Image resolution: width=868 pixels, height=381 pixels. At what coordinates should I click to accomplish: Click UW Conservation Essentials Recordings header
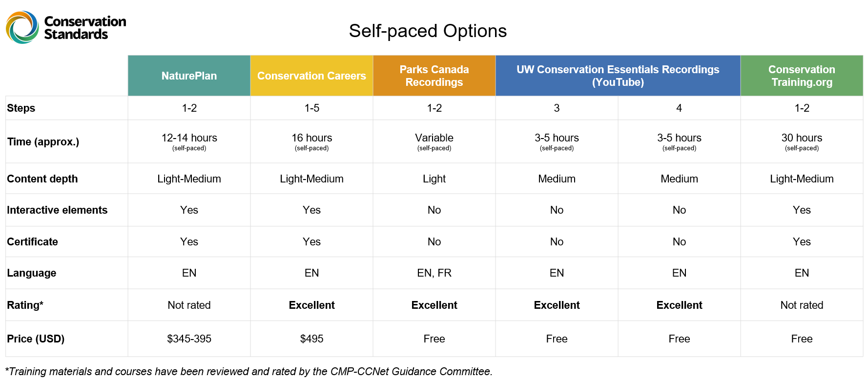click(x=618, y=76)
